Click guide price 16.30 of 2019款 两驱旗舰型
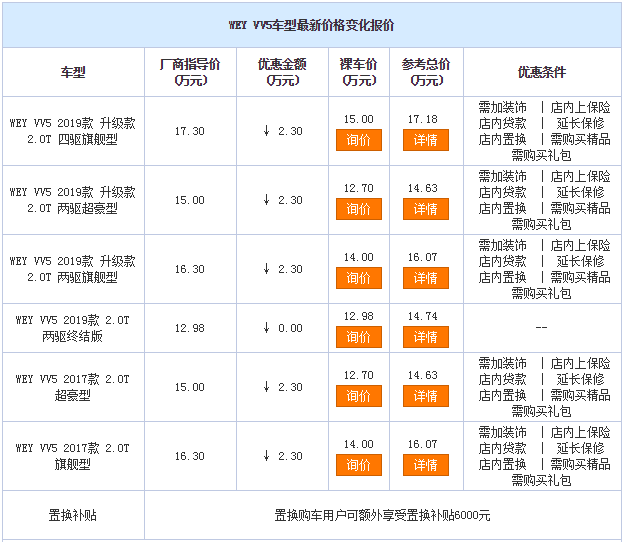Screen dimensions: 624x542 (x=190, y=269)
